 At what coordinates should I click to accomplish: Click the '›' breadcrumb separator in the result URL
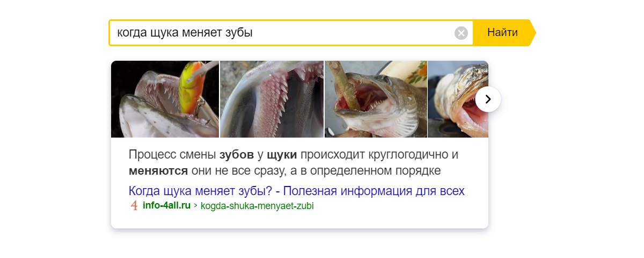click(195, 205)
